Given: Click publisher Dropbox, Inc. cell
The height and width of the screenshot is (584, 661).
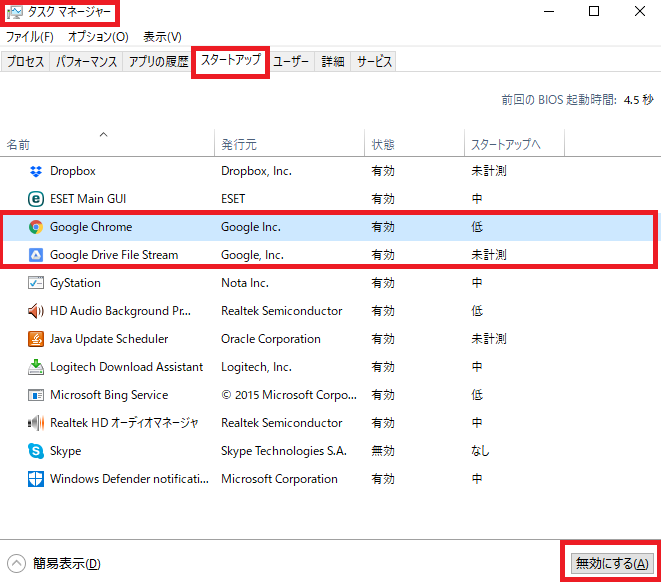Looking at the screenshot, I should pos(256,171).
